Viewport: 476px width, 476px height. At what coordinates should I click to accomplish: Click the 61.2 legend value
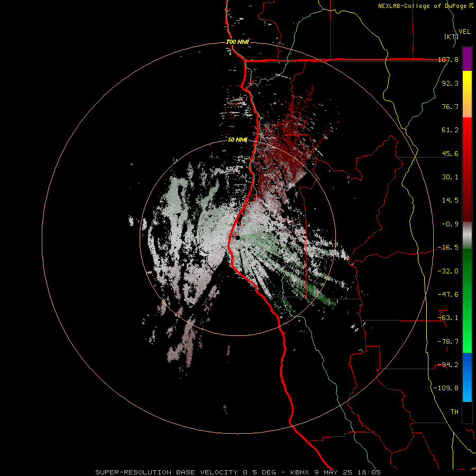tap(450, 130)
